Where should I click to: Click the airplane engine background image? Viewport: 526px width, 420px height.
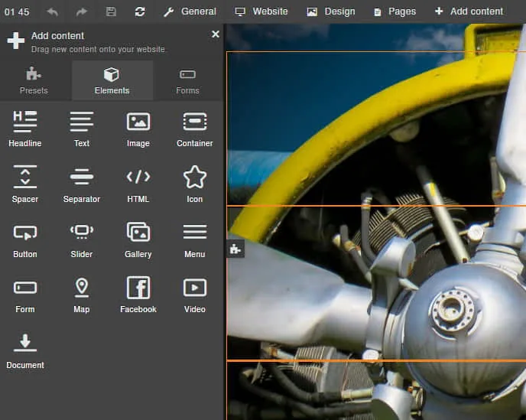click(x=375, y=222)
